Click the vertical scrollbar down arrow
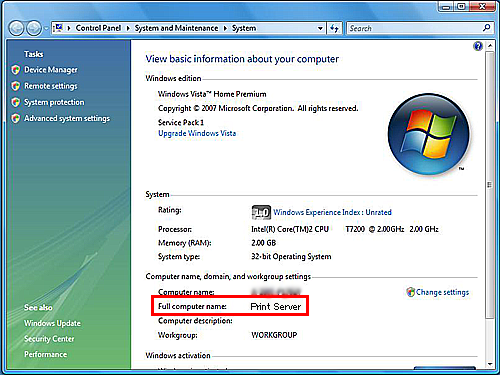 tap(490, 364)
